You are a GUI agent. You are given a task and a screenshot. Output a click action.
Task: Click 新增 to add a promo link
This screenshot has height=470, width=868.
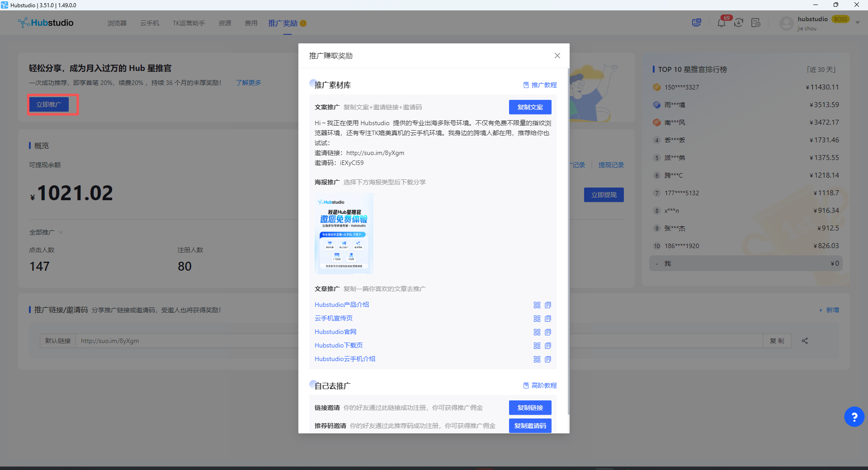pos(829,310)
